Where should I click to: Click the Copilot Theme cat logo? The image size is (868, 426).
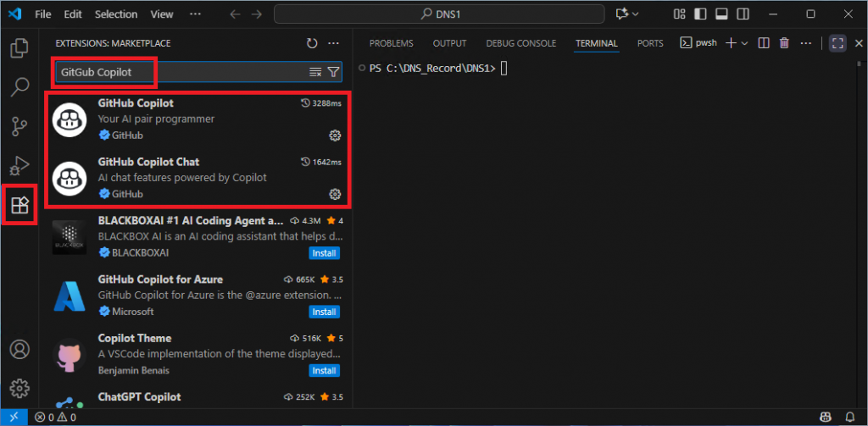(x=70, y=355)
